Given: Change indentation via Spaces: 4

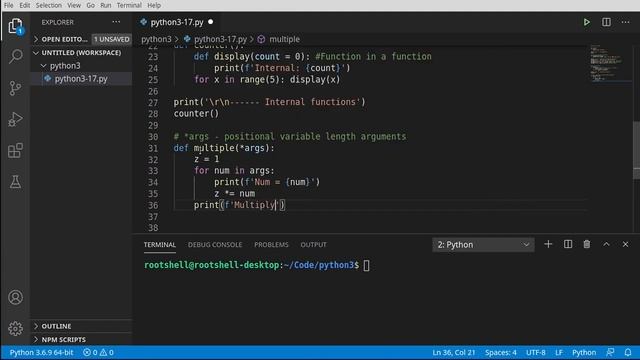Looking at the screenshot, I should click(500, 352).
